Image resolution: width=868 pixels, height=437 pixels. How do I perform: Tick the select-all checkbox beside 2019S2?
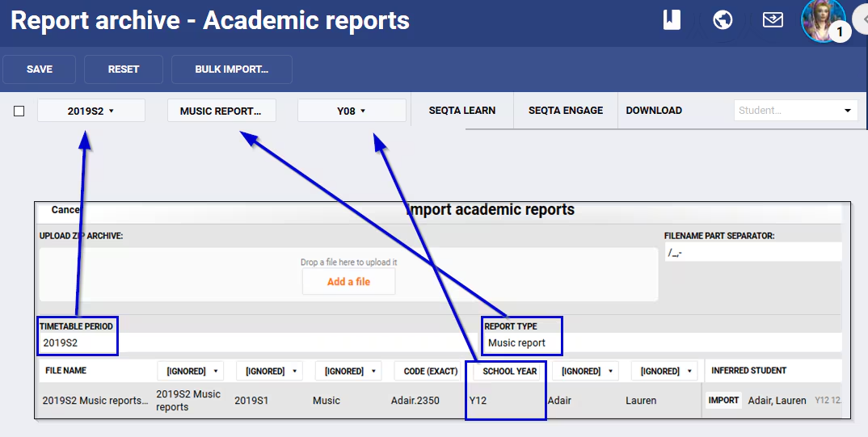(19, 111)
